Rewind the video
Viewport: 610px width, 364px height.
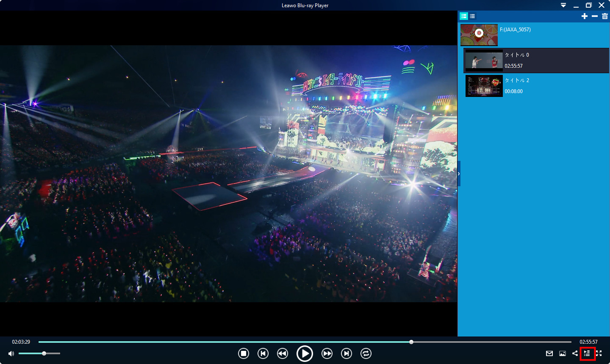(x=283, y=353)
